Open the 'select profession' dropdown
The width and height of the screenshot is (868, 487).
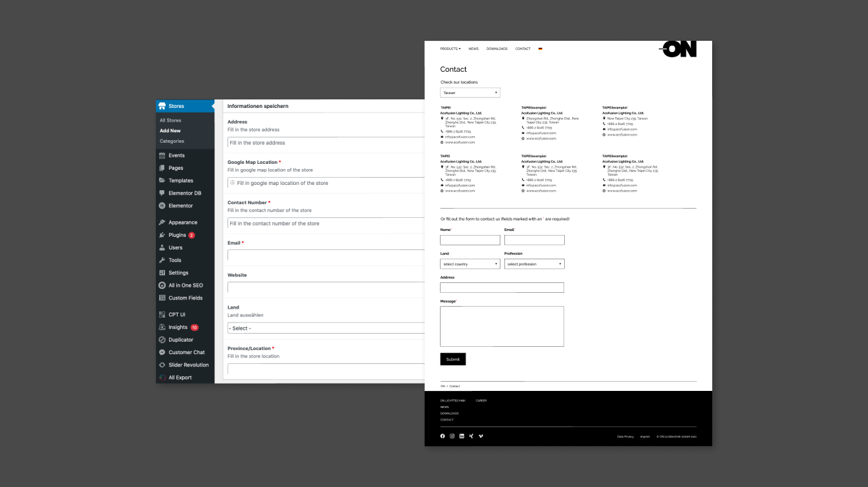pos(535,264)
